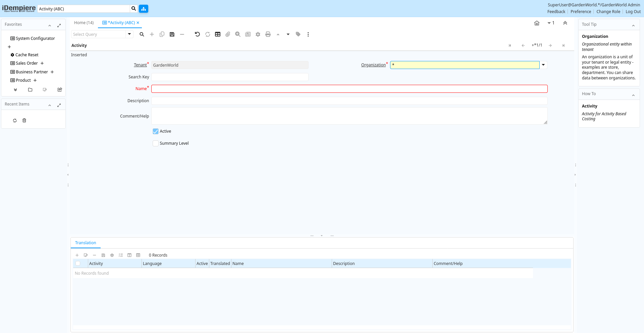This screenshot has width=644, height=333.
Task: Open the attachment paperclip icon
Action: [x=228, y=34]
